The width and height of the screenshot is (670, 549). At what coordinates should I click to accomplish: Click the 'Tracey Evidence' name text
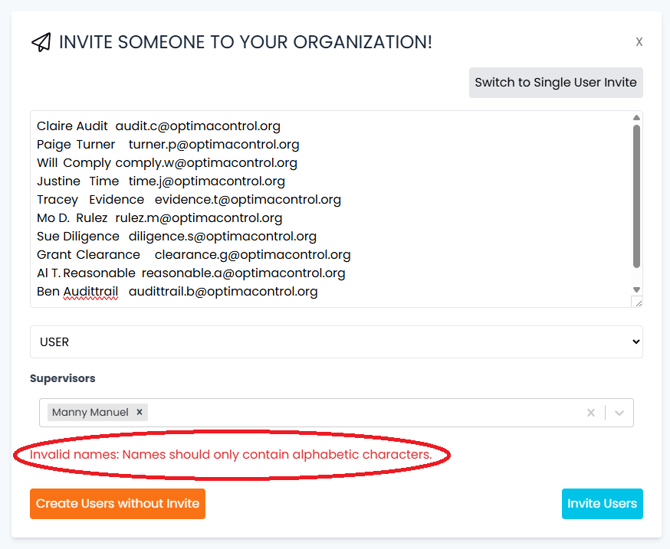[x=90, y=200]
